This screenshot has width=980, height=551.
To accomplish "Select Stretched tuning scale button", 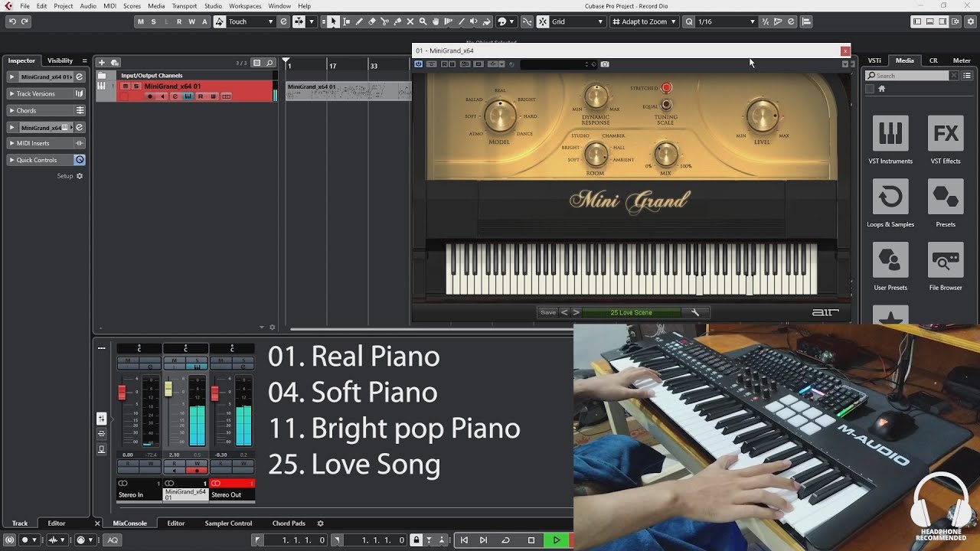I will pos(666,88).
